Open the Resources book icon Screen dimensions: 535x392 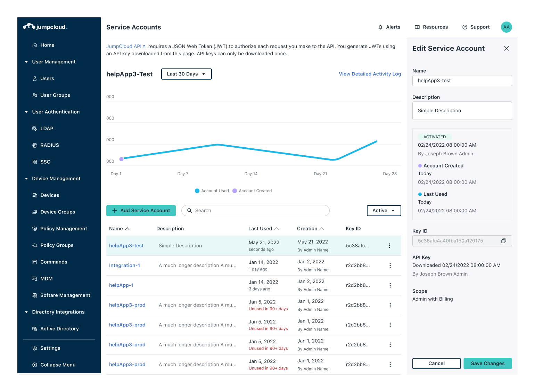pyautogui.click(x=417, y=27)
